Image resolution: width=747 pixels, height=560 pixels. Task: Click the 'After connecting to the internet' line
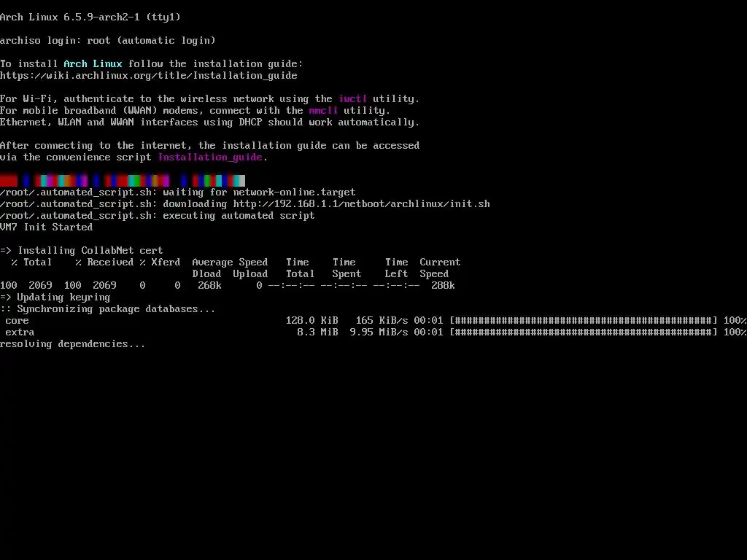(x=209, y=146)
